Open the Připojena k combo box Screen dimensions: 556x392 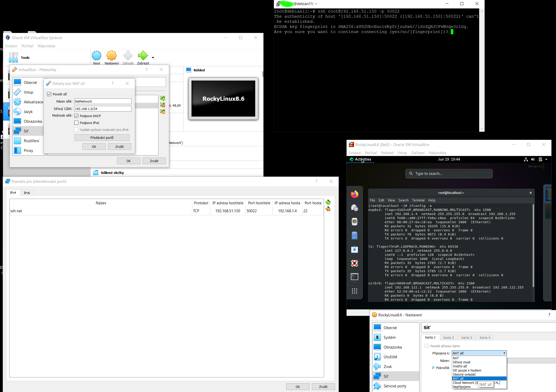click(x=479, y=353)
